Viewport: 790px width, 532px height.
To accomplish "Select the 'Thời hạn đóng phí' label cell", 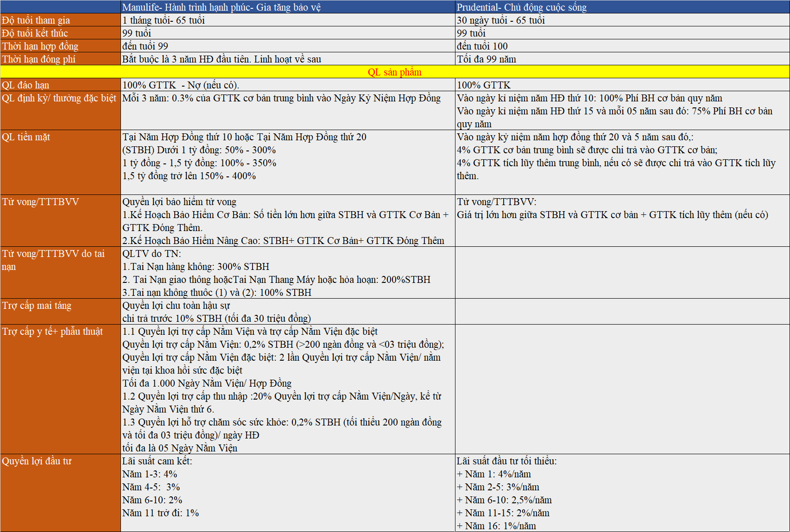I will [60, 59].
